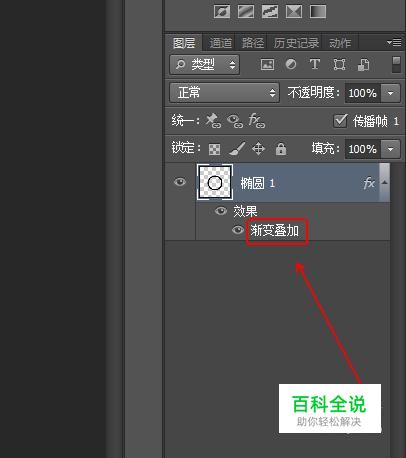Toggle visibility of all 效果
The image size is (406, 458).
[x=221, y=211]
